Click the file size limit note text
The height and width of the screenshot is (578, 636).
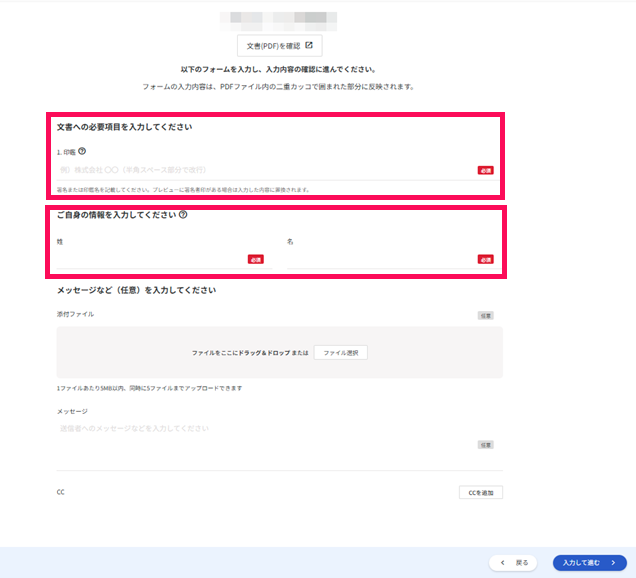(149, 388)
